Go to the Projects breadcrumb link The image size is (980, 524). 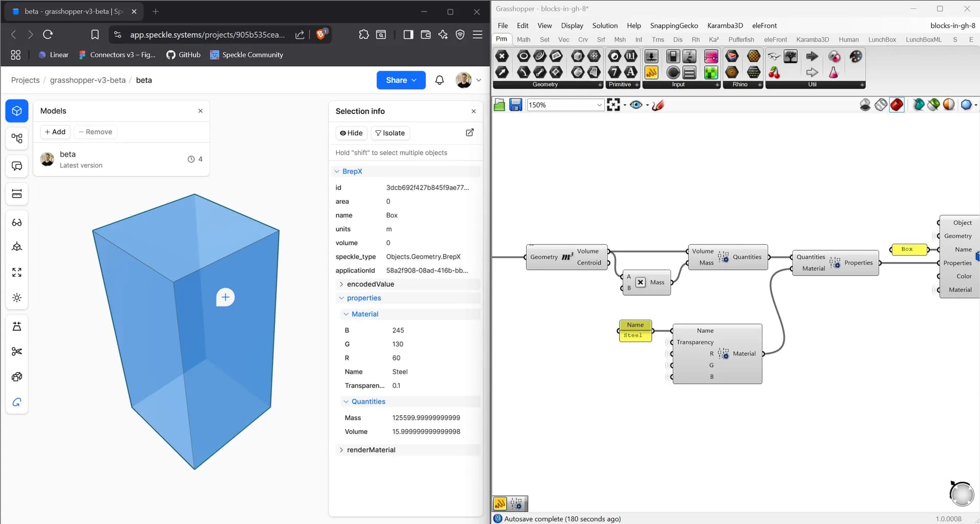pyautogui.click(x=26, y=80)
